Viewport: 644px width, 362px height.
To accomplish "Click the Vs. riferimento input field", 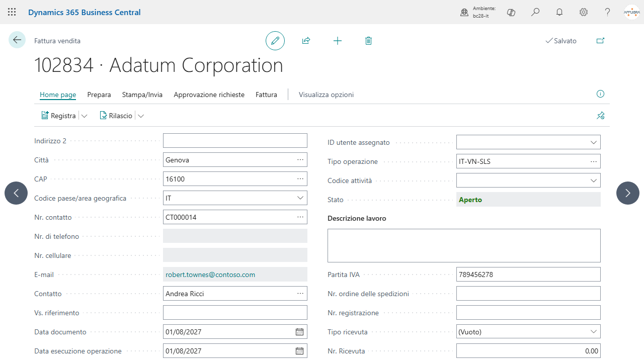I will (x=235, y=313).
